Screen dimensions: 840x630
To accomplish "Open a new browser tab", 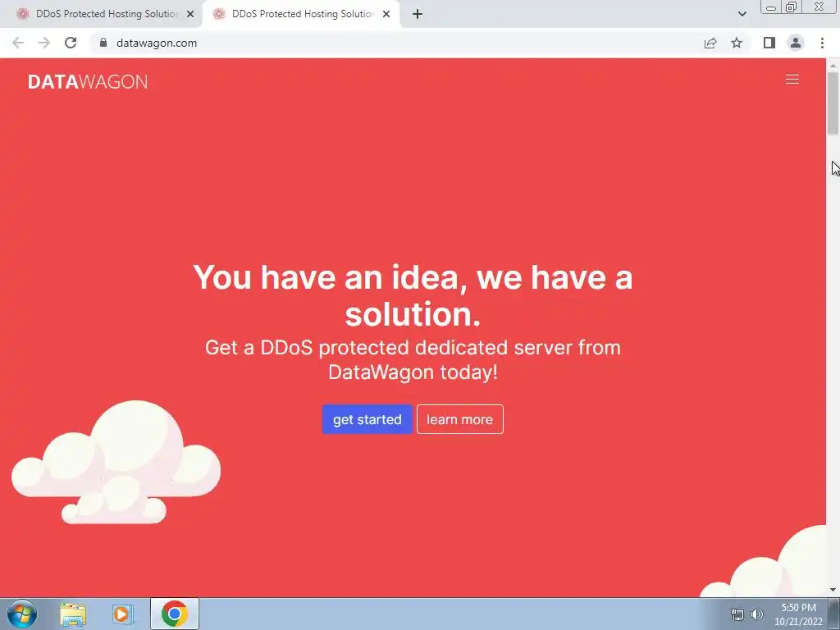I will (418, 15).
